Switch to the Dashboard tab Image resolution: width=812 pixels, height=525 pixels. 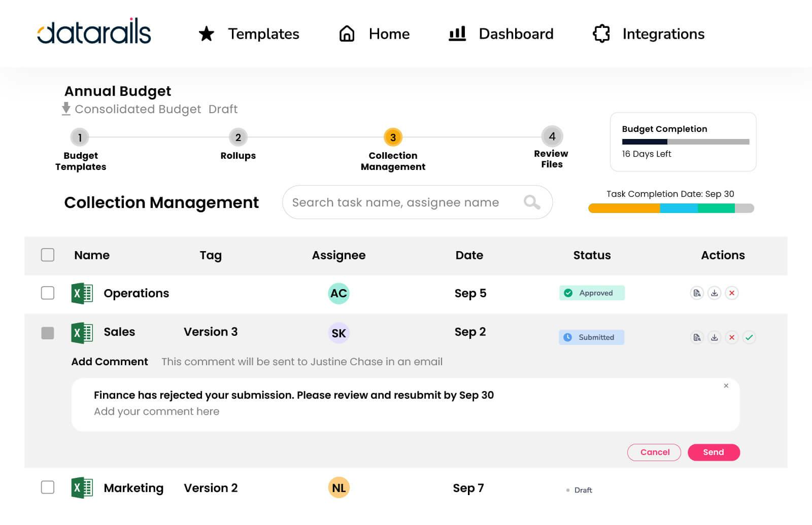pyautogui.click(x=516, y=34)
